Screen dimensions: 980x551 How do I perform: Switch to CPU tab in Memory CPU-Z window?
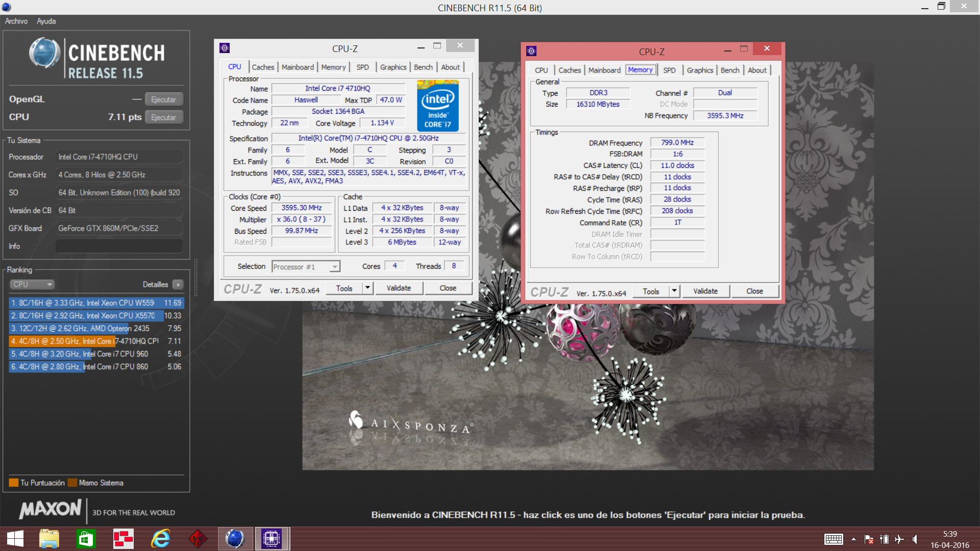542,70
